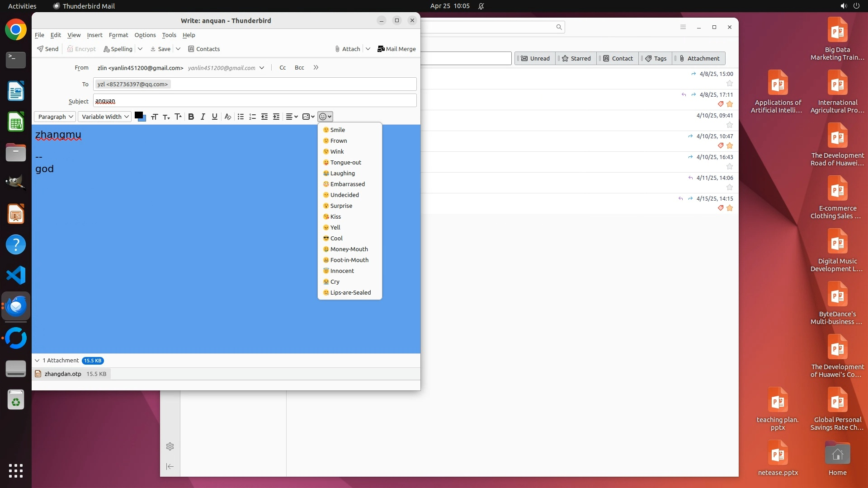Toggle the Unread quick filter
This screenshot has width=868, height=488.
(535, 58)
